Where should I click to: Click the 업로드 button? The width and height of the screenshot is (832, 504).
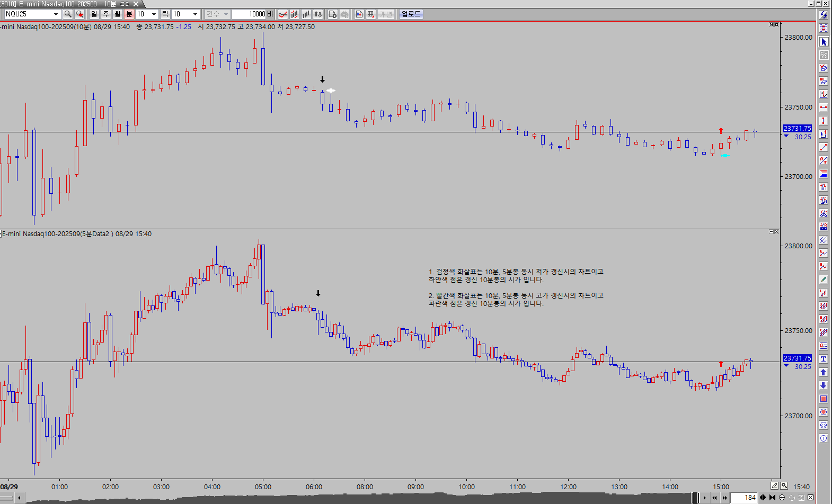pos(411,14)
